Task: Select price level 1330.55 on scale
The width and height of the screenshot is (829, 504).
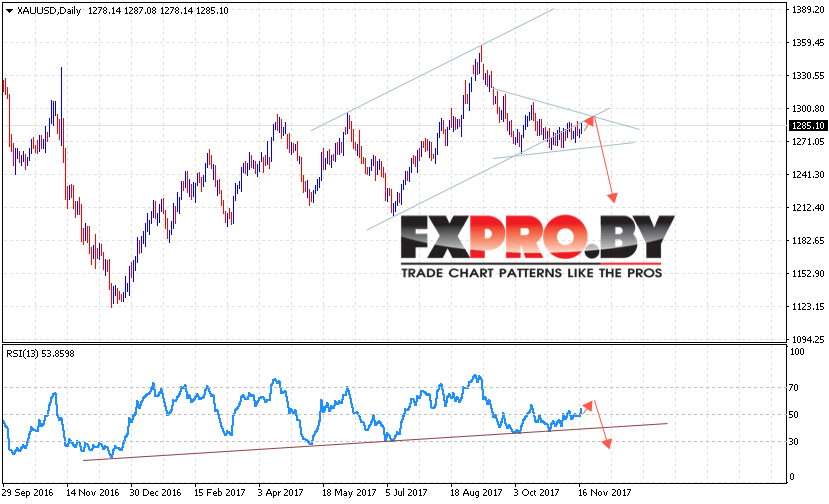Action: 808,76
